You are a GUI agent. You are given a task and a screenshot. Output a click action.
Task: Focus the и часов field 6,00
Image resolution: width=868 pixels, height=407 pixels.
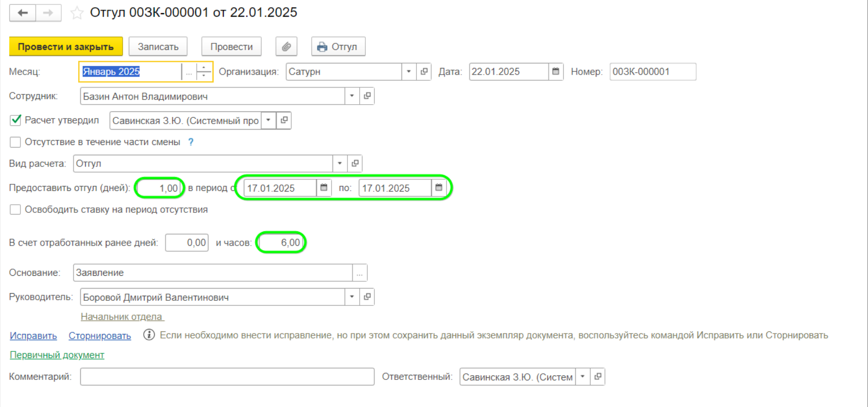pos(280,243)
